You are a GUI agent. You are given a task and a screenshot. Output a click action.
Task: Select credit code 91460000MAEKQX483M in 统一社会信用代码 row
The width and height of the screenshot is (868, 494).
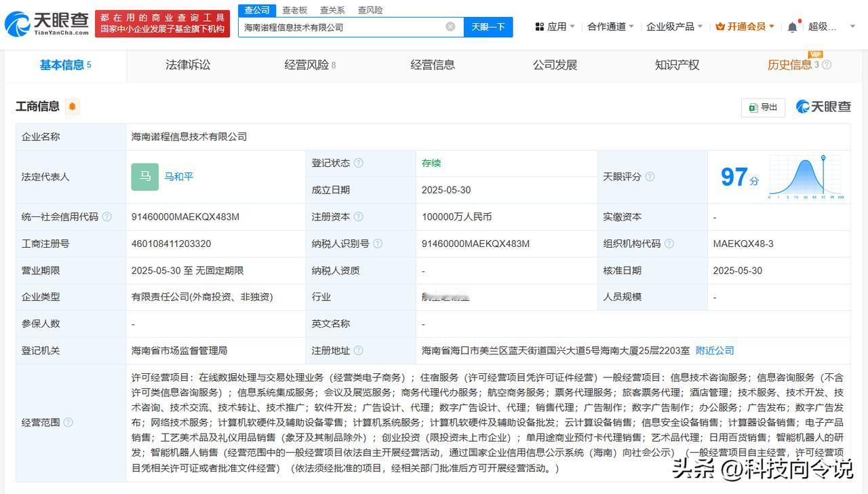(x=185, y=217)
